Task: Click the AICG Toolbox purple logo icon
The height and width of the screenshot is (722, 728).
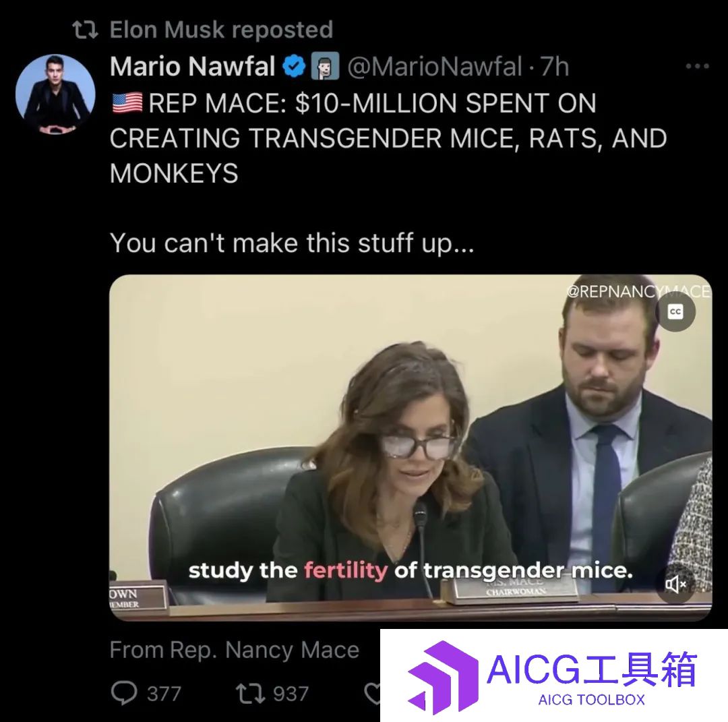Action: pos(444,677)
